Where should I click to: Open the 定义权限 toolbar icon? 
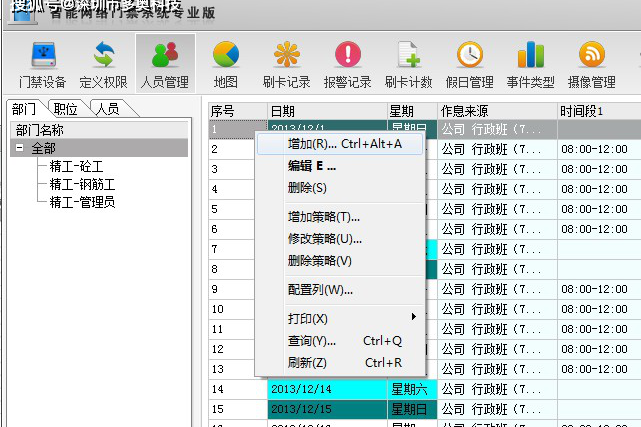[103, 64]
